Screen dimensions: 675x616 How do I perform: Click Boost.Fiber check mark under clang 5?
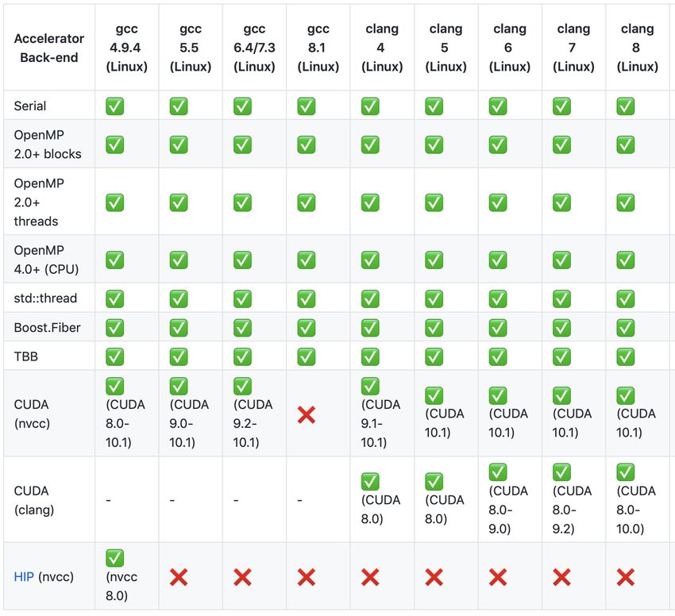(x=434, y=328)
